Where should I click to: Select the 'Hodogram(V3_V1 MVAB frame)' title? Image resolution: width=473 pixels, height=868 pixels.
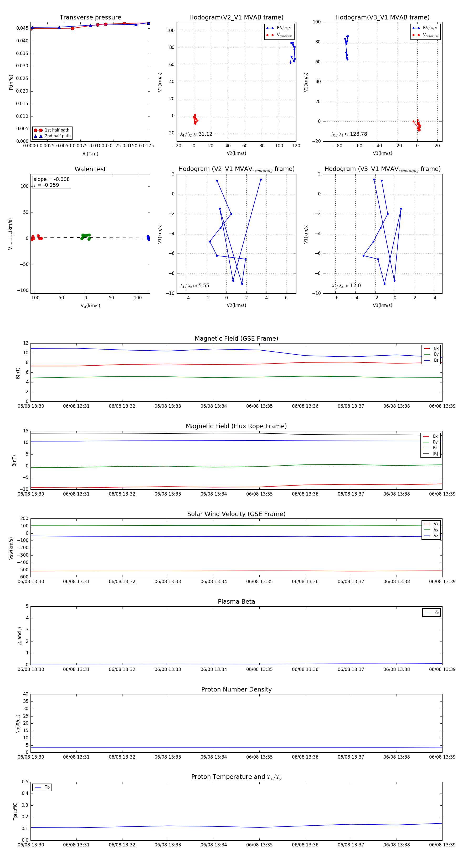pyautogui.click(x=382, y=18)
